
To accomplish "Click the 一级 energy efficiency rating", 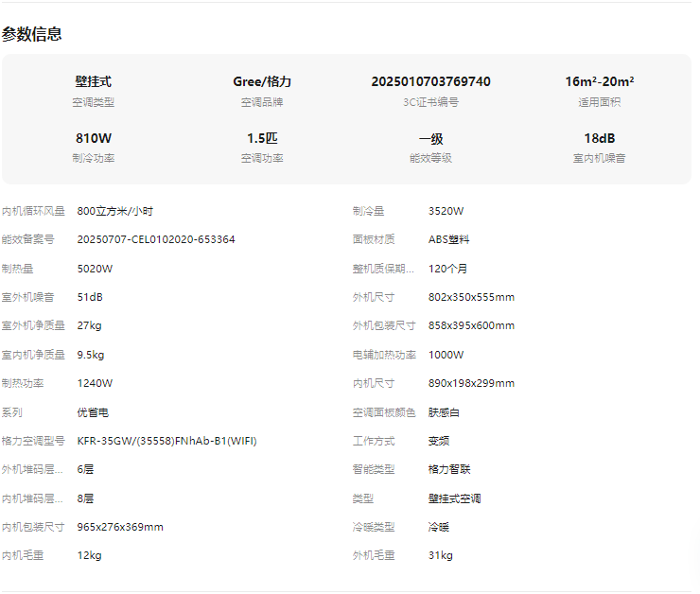I will (430, 138).
